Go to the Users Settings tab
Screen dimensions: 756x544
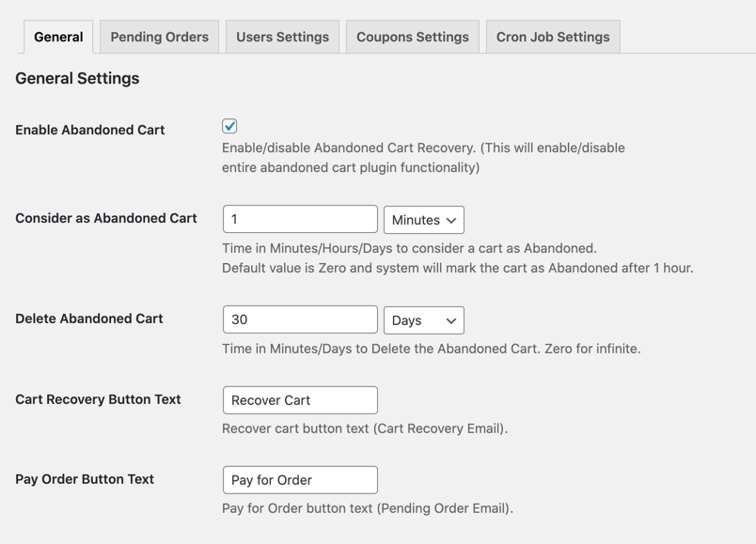(282, 37)
